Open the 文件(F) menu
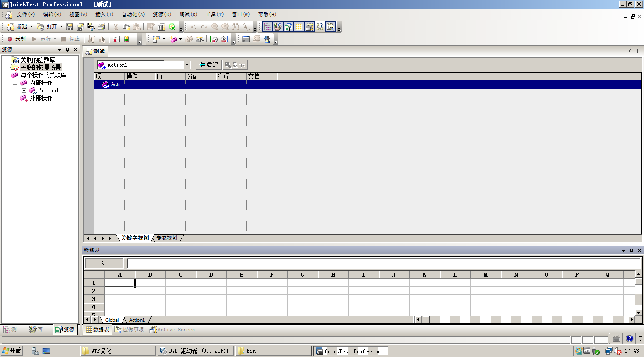Screen dimensions: 644x357 pyautogui.click(x=26, y=15)
